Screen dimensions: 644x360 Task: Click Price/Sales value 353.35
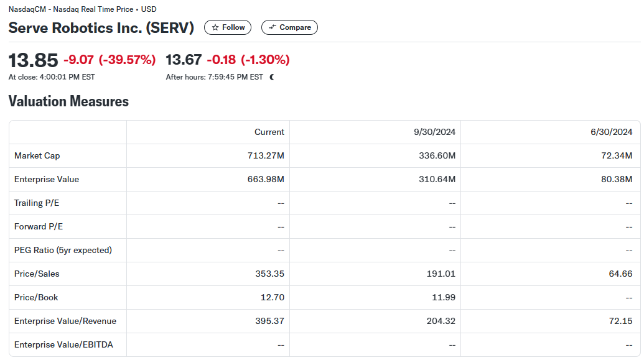click(x=269, y=274)
